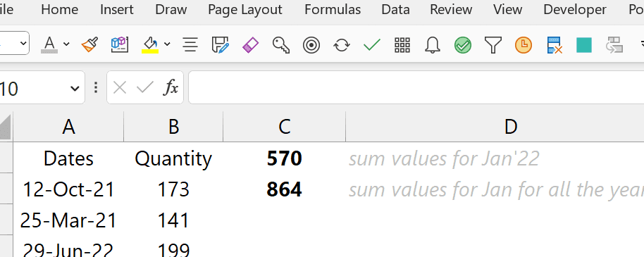Click the target bullseye icon

click(311, 45)
